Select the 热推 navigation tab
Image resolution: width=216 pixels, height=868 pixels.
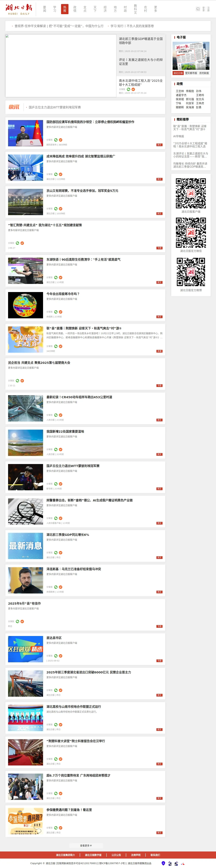[65, 9]
